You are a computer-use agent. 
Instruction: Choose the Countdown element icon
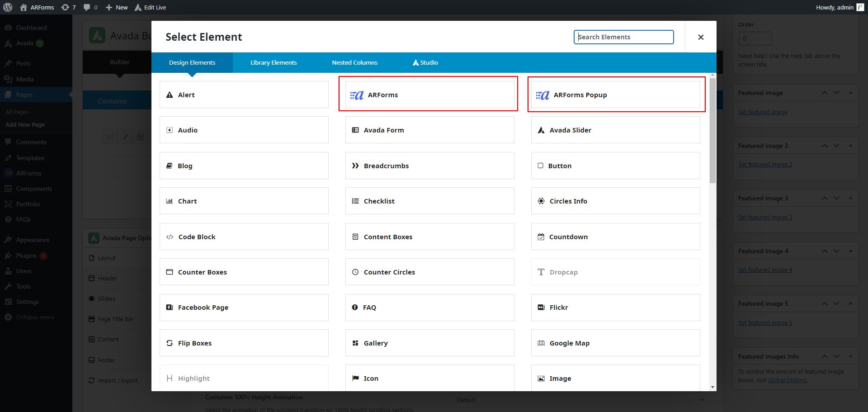click(541, 237)
